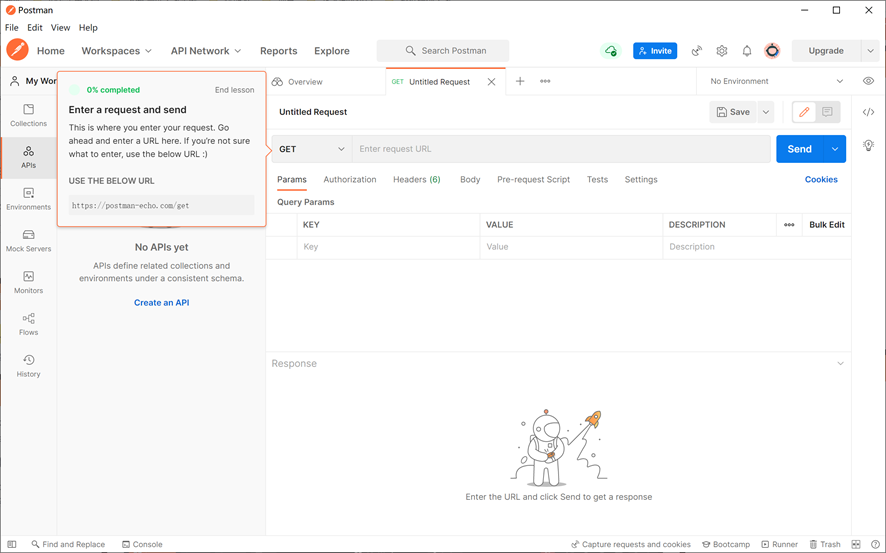The height and width of the screenshot is (553, 886).
Task: Open the Send options dropdown arrow
Action: point(835,149)
